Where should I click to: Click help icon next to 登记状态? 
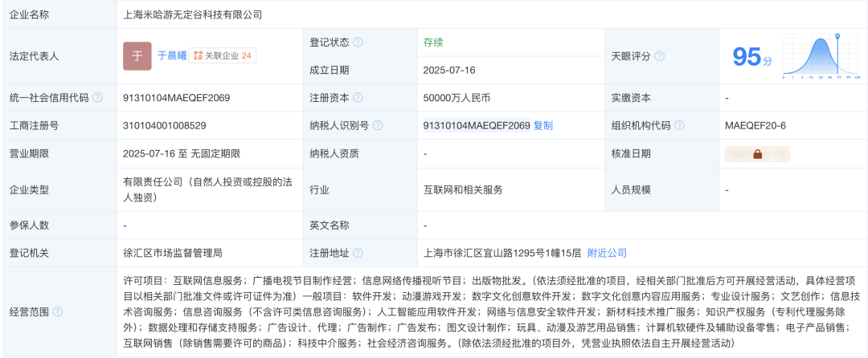click(358, 42)
